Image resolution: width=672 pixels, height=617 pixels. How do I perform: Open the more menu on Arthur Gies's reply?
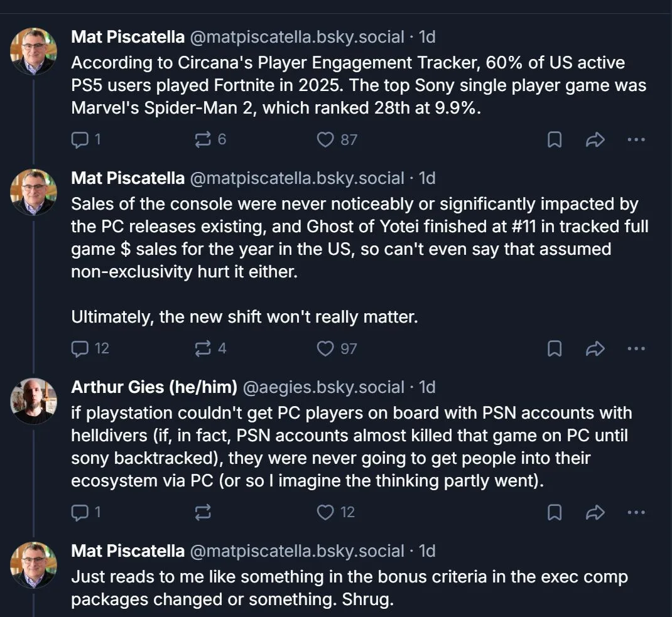[636, 512]
